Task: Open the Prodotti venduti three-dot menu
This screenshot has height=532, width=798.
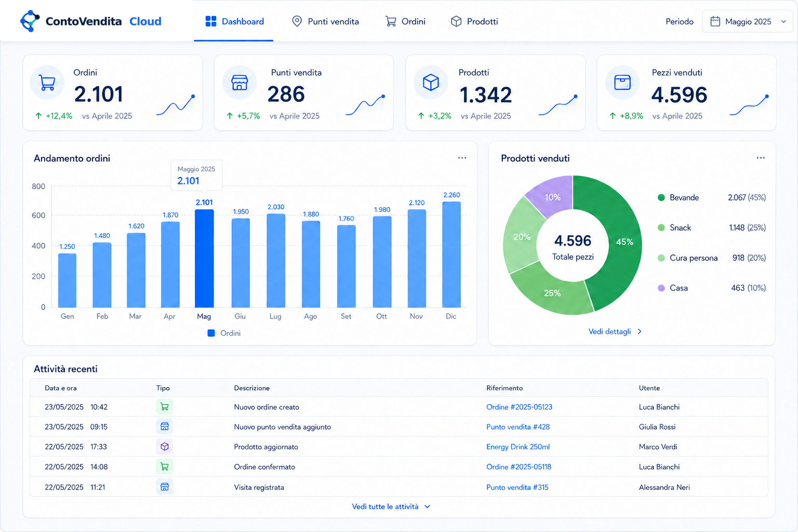Action: [x=761, y=158]
